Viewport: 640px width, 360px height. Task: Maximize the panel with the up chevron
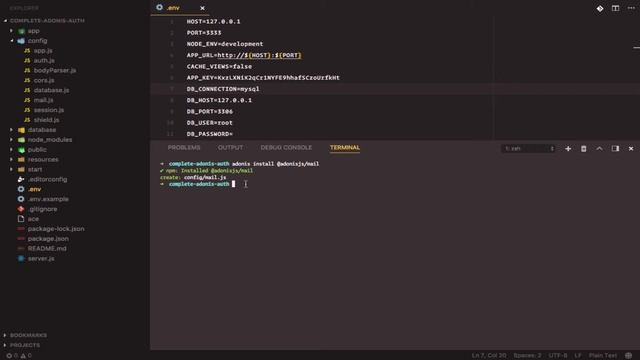pyautogui.click(x=599, y=149)
